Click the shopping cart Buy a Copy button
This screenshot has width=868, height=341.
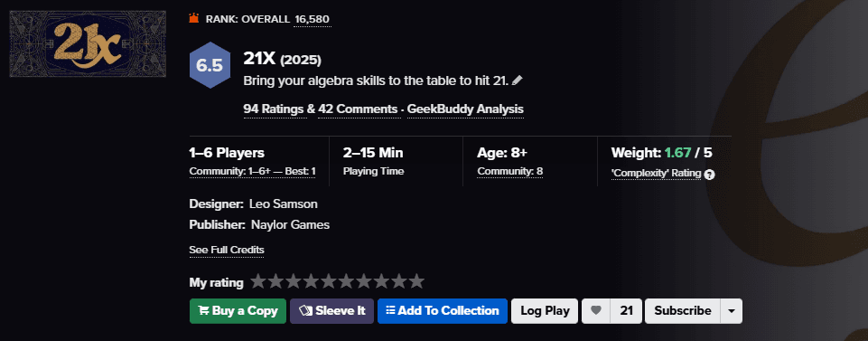point(238,311)
